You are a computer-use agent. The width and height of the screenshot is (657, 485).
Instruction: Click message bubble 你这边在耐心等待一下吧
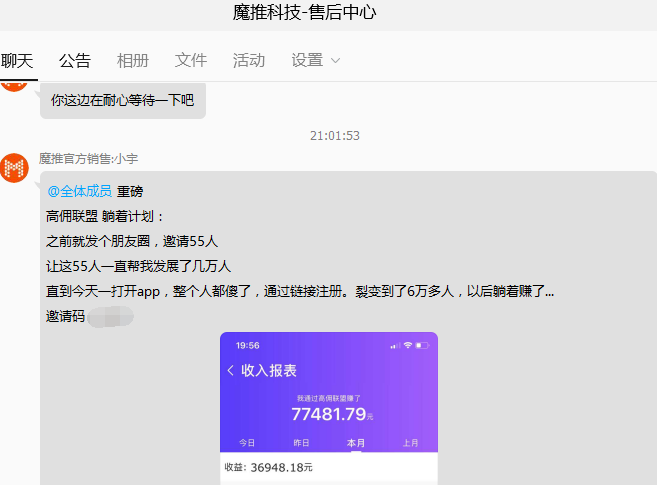coord(123,101)
